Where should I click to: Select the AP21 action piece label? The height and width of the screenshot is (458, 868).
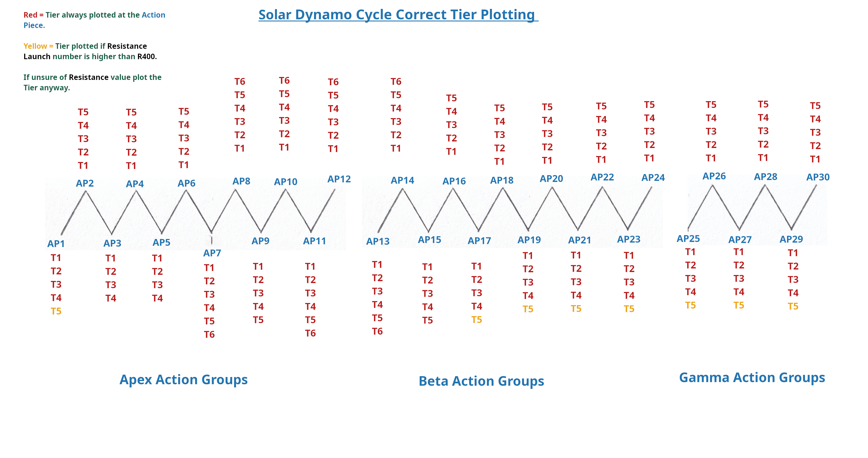[580, 240]
